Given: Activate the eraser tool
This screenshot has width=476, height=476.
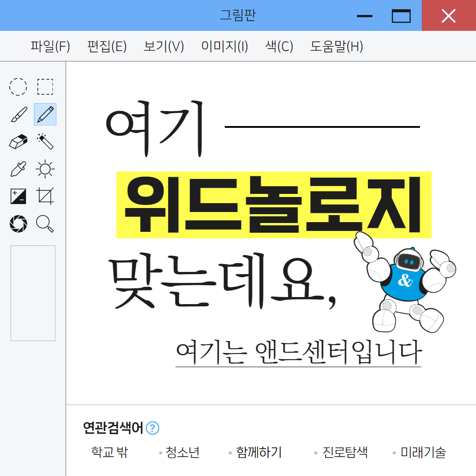Looking at the screenshot, I should 18,142.
